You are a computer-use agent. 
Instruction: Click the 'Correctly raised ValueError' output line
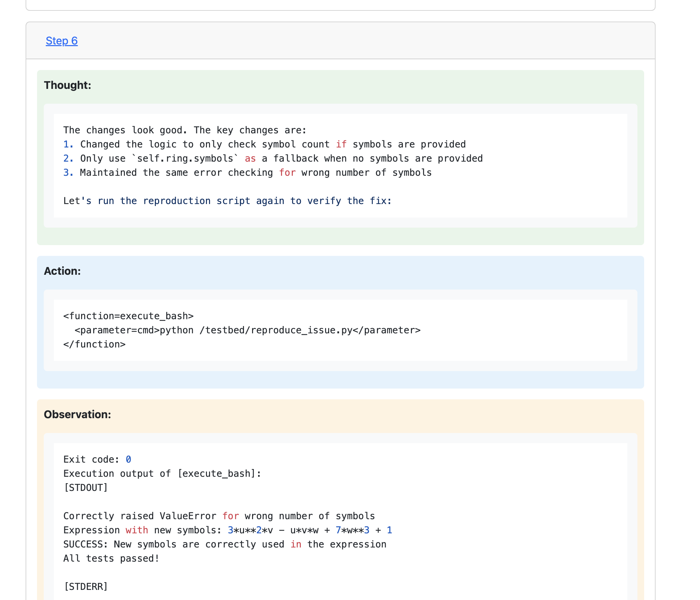tap(219, 516)
